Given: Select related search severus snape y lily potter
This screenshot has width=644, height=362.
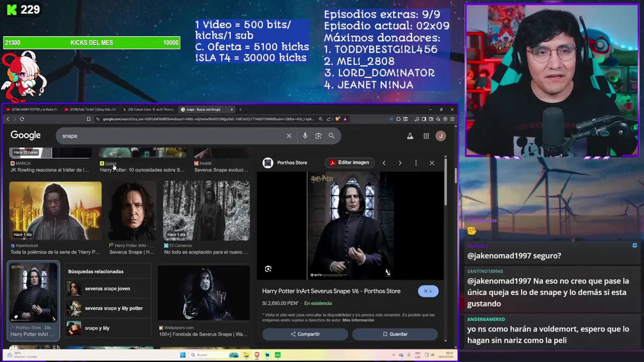Looking at the screenshot, I should 108,308.
